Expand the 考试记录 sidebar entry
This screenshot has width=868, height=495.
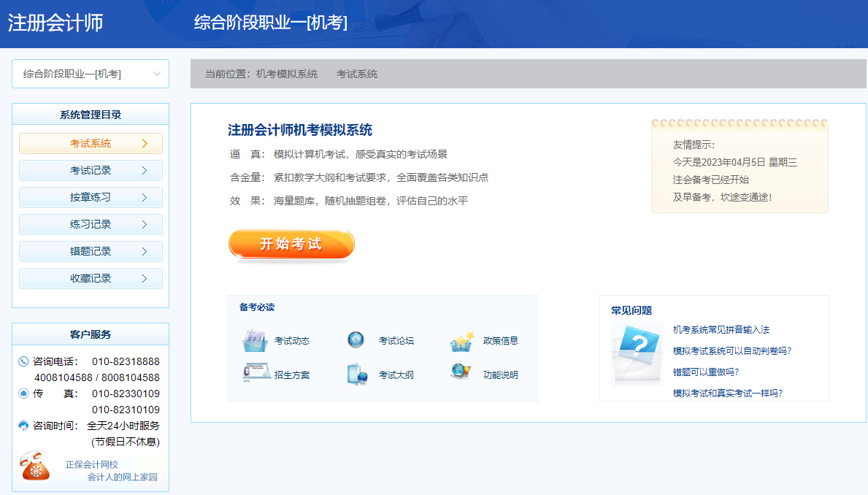pyautogui.click(x=90, y=170)
